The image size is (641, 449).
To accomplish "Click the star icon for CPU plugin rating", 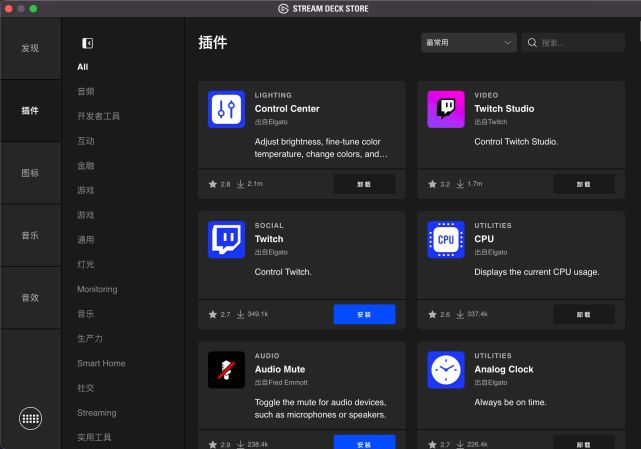I will pyautogui.click(x=432, y=314).
